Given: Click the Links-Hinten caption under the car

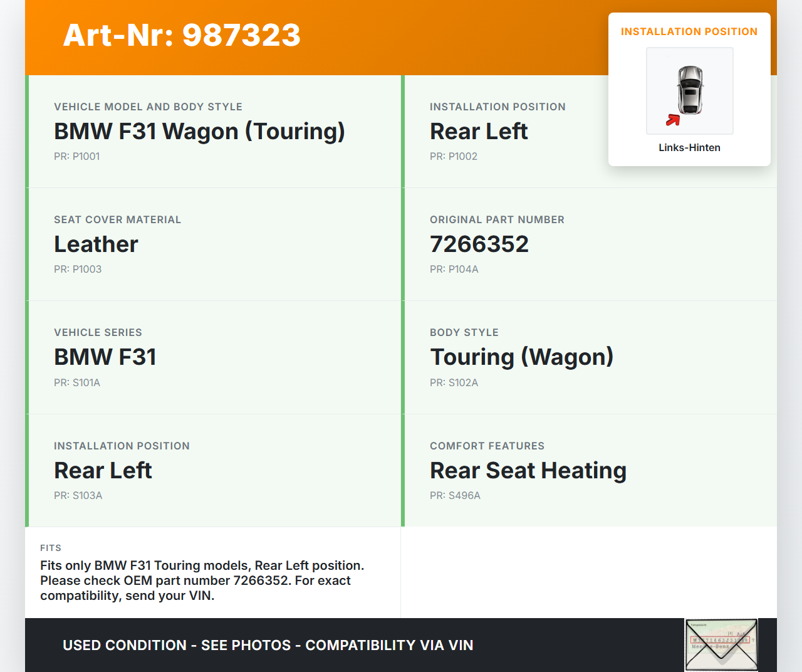Looking at the screenshot, I should click(x=689, y=148).
